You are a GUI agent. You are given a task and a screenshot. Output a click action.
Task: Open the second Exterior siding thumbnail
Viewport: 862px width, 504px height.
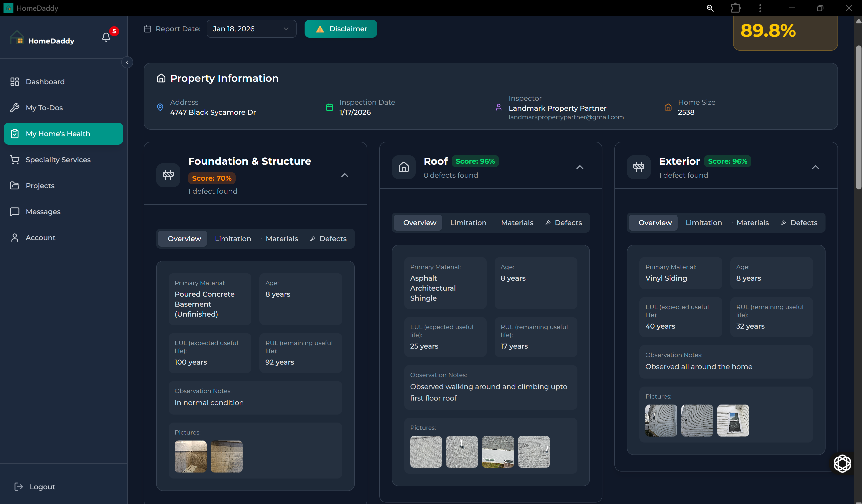697,421
